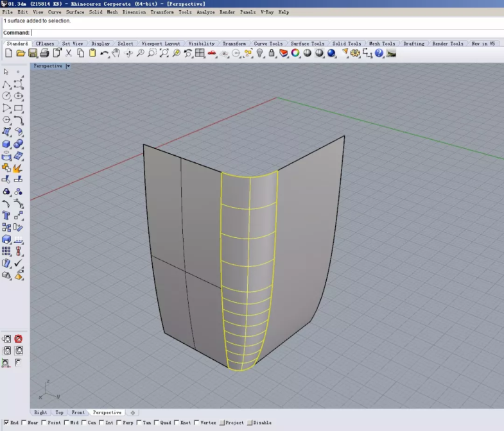Viewport: 504px width, 431px height.
Task: Disable the End osnap checkbox
Action: [6, 423]
